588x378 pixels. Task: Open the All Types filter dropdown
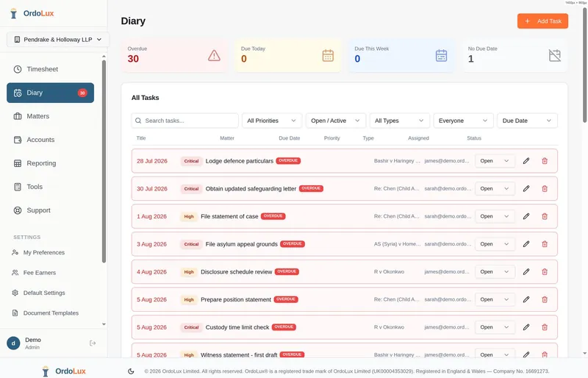click(x=399, y=121)
